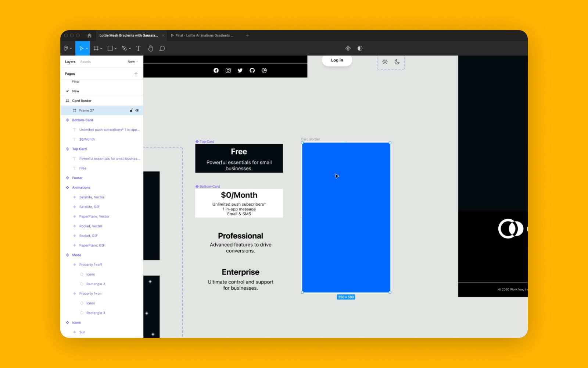Select the Text tool

click(138, 48)
